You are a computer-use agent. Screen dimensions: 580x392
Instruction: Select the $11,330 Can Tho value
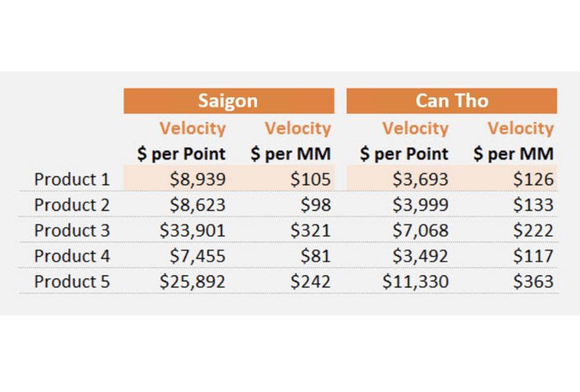tap(415, 281)
